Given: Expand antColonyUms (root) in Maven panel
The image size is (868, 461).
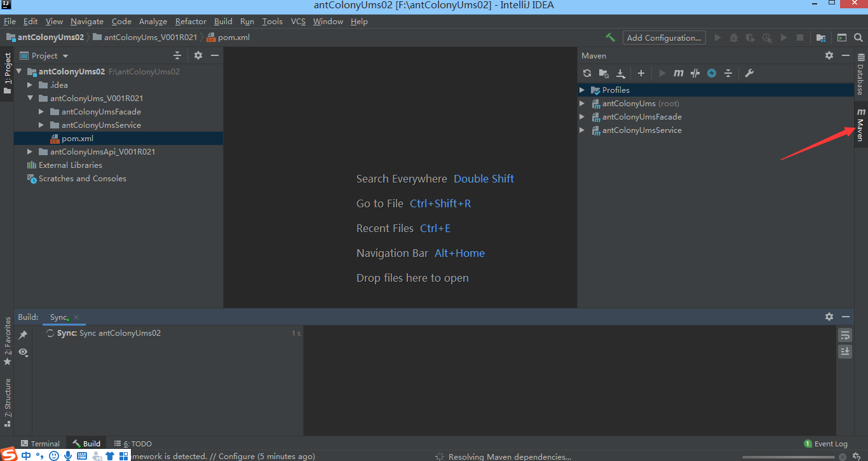Looking at the screenshot, I should [581, 104].
